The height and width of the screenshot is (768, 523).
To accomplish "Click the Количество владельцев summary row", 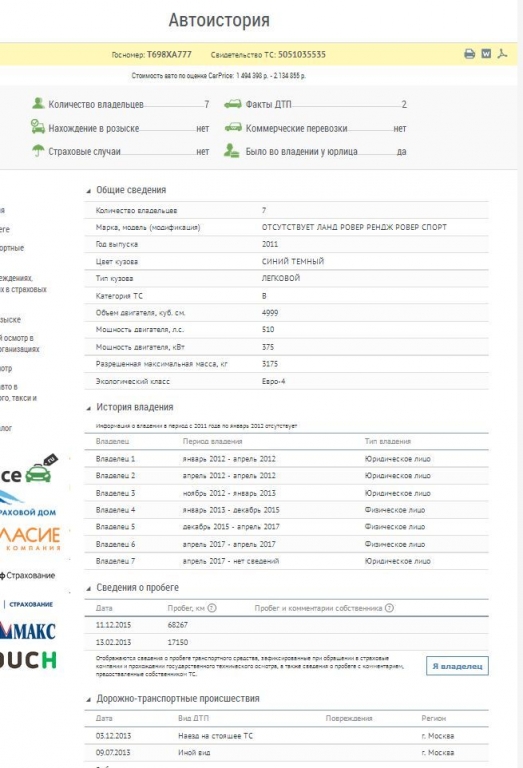I will click(120, 104).
